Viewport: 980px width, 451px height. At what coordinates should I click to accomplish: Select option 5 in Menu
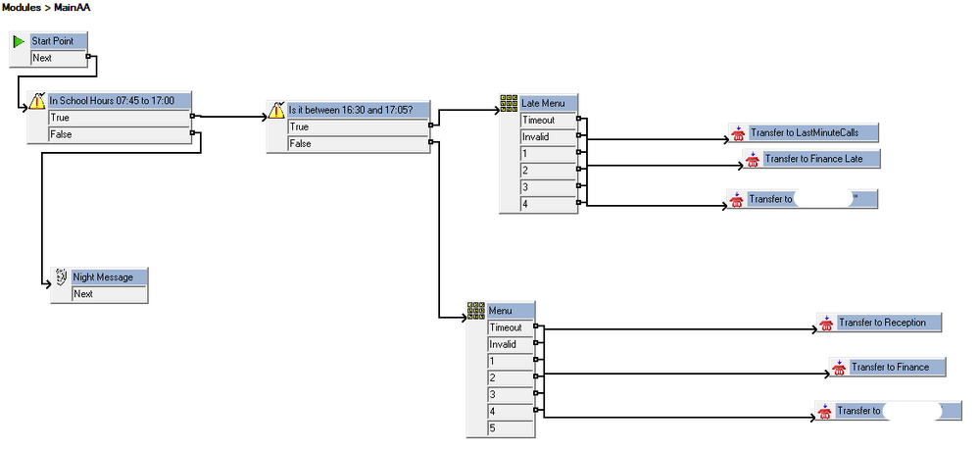coord(511,428)
